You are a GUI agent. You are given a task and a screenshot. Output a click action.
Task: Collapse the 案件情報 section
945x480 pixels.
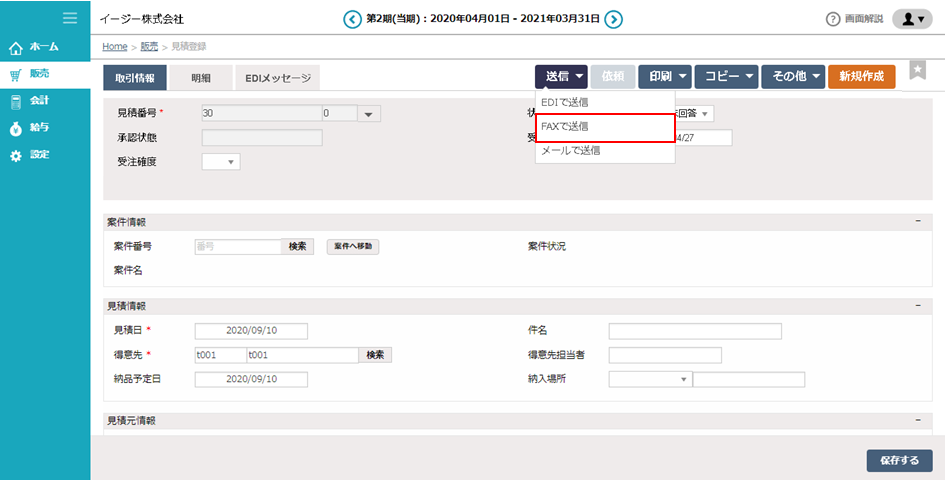(x=916, y=222)
